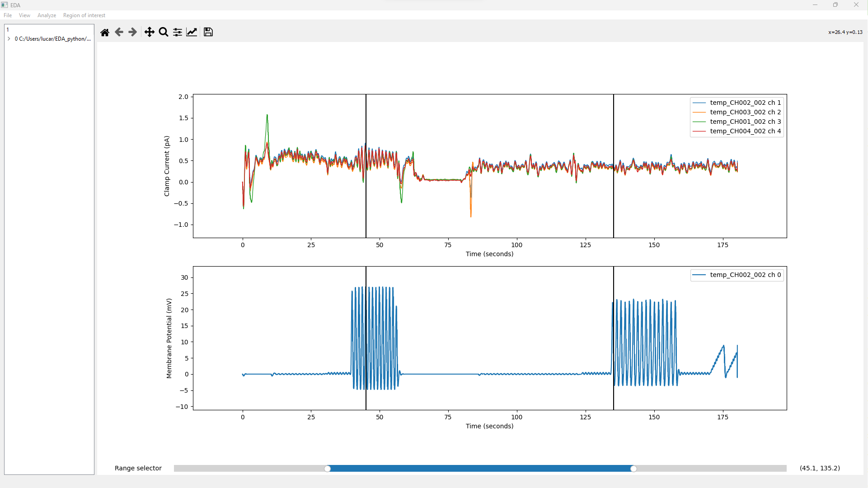Click the Clamp Current (pA) axis label

point(167,166)
